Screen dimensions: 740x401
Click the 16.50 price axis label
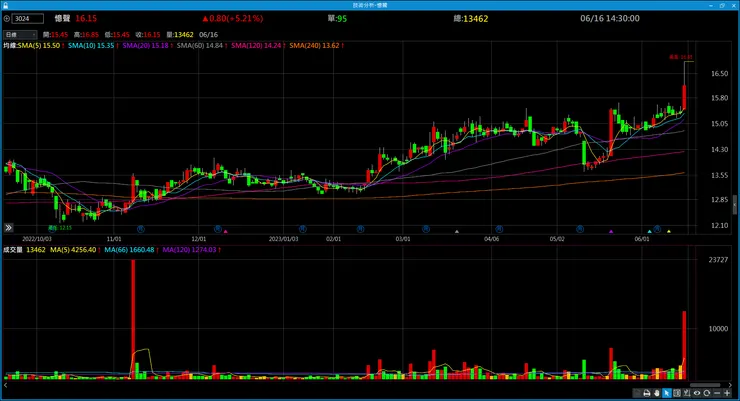click(719, 74)
